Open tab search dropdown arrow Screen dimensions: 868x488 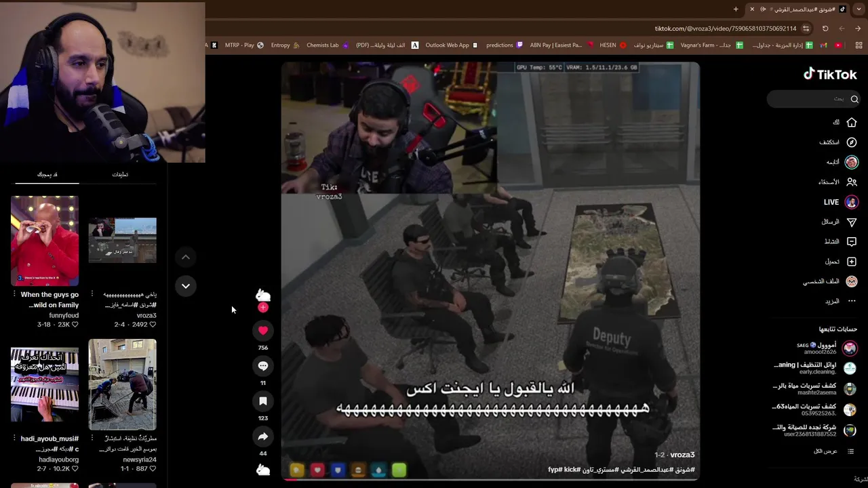859,9
